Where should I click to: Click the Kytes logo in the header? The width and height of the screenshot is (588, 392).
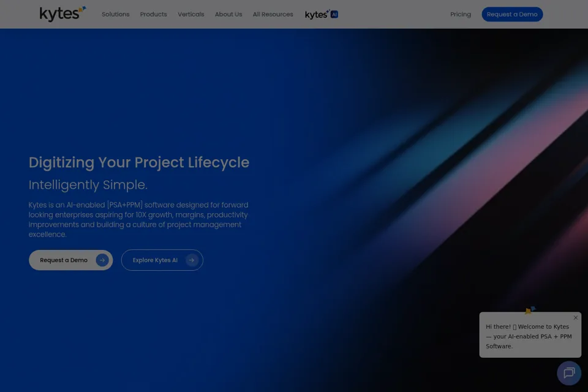[x=63, y=14]
